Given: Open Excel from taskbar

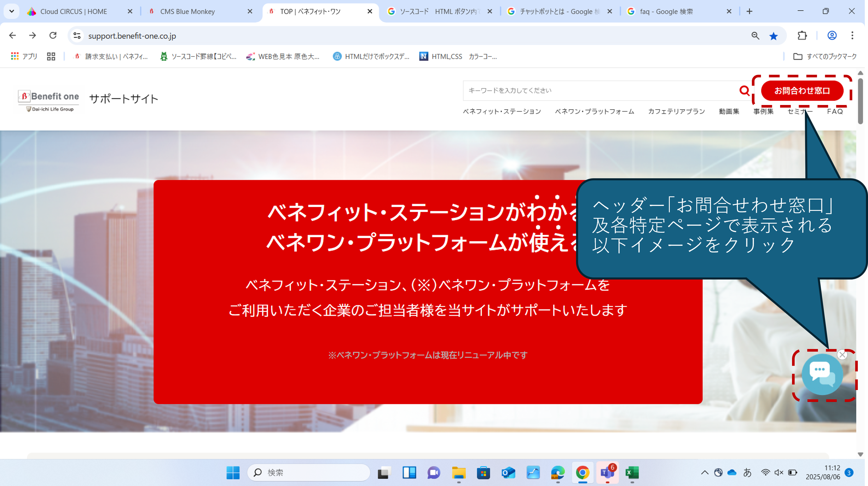Looking at the screenshot, I should click(x=632, y=473).
